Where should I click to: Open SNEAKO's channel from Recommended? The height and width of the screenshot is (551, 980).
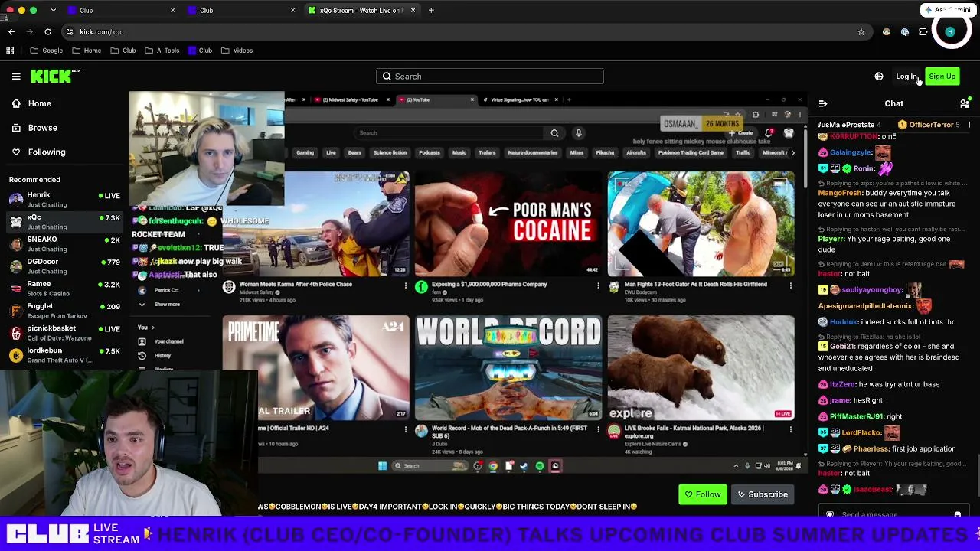(x=64, y=243)
